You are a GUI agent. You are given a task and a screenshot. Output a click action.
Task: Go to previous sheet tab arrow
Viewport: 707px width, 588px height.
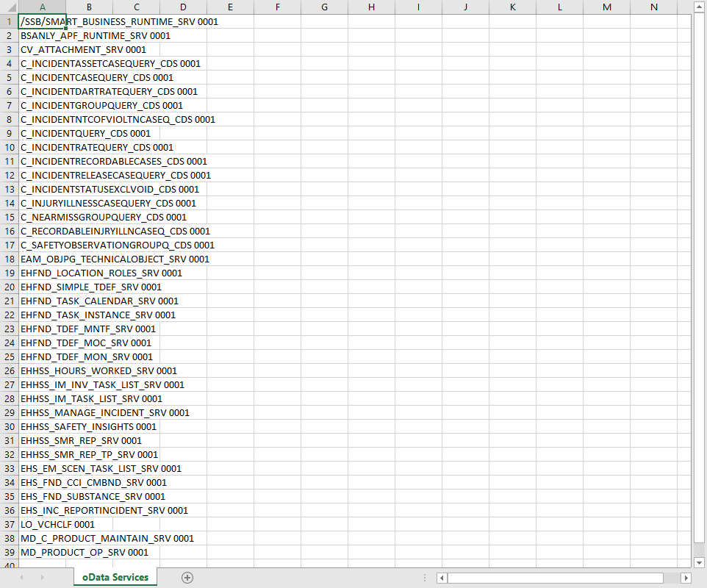click(21, 577)
